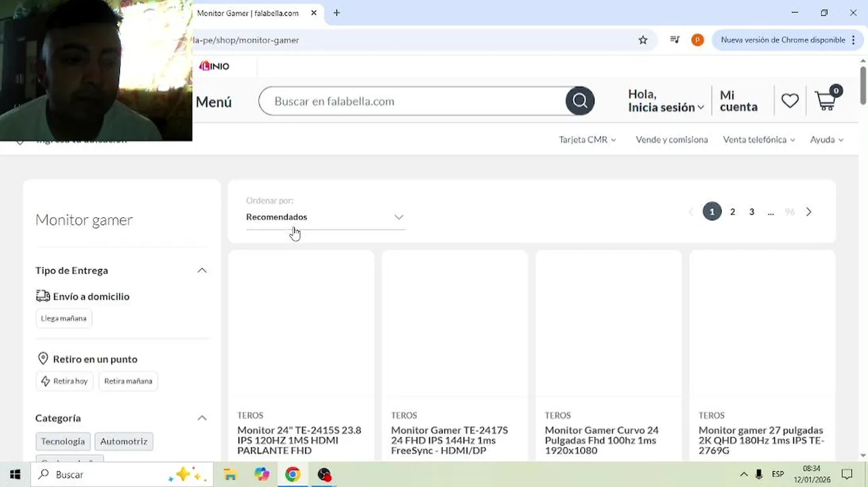The image size is (868, 487).
Task: Open the red recorder app in taskbar
Action: coord(324,475)
